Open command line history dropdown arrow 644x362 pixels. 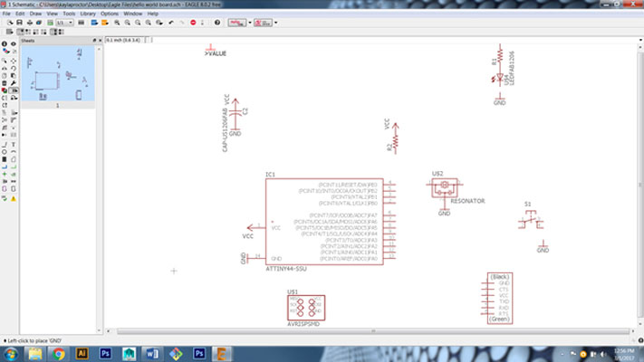(x=640, y=40)
